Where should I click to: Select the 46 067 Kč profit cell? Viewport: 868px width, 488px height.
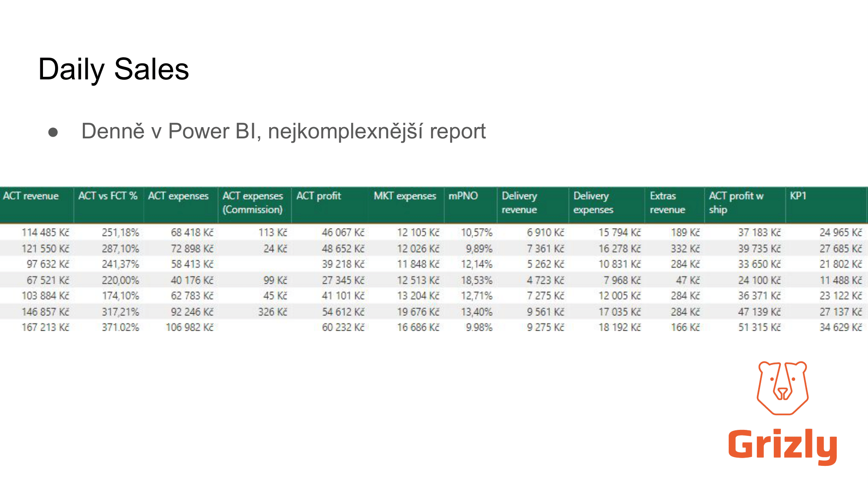pyautogui.click(x=343, y=233)
